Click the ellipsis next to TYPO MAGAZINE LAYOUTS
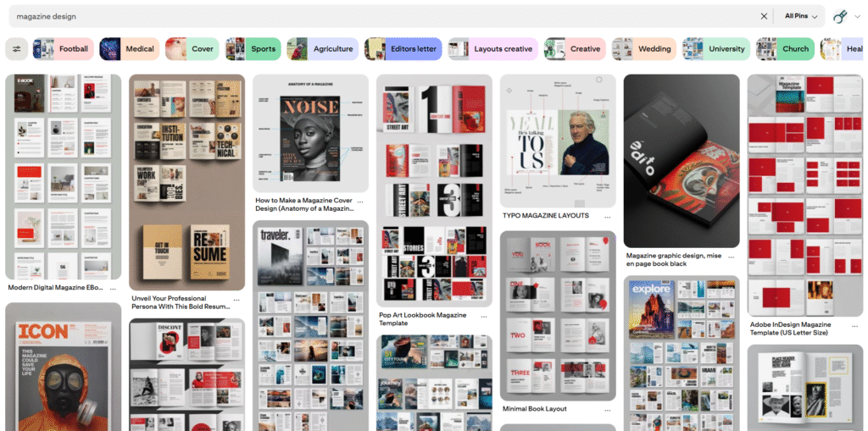The image size is (868, 431). tap(608, 215)
